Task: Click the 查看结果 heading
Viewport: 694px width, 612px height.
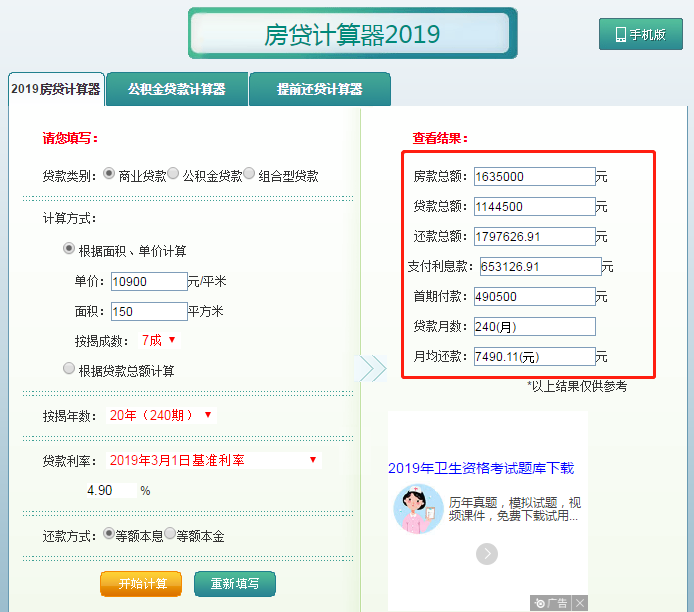Action: point(440,138)
